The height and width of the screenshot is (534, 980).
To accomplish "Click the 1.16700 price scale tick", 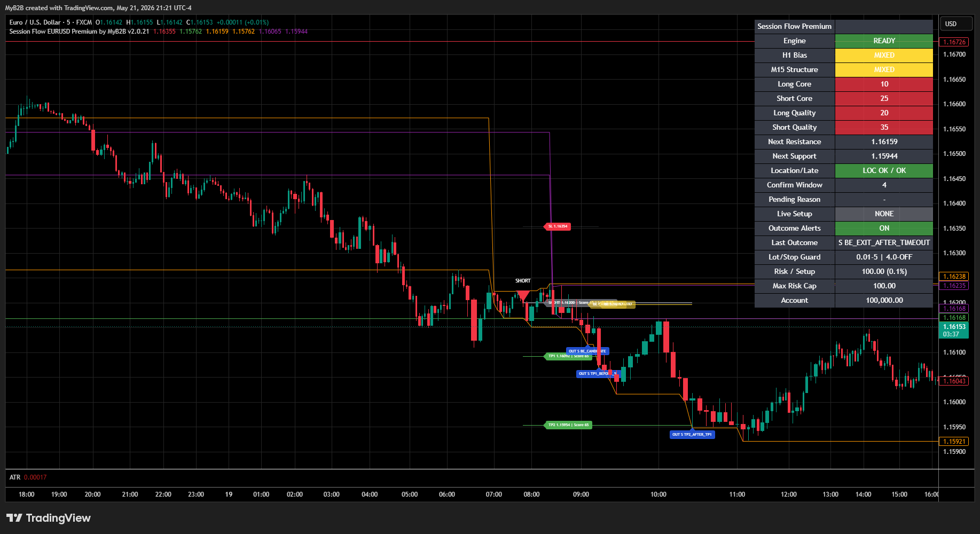I will [954, 54].
